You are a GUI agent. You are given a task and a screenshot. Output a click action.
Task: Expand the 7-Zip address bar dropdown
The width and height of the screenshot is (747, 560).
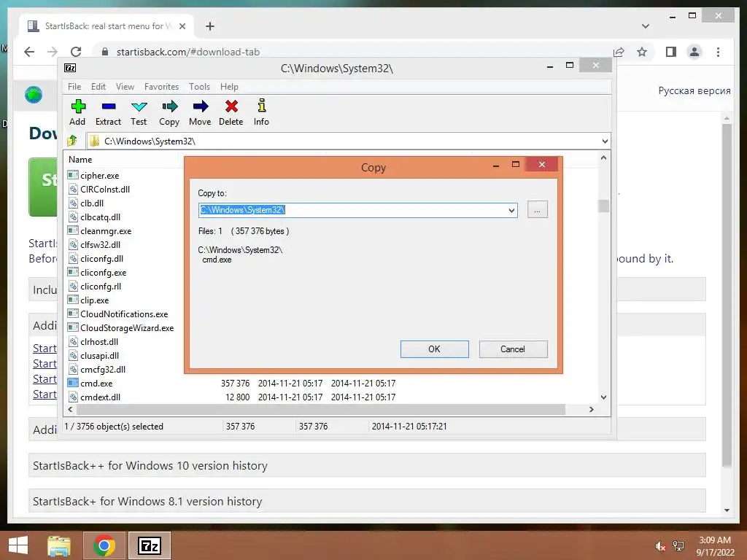tap(605, 141)
